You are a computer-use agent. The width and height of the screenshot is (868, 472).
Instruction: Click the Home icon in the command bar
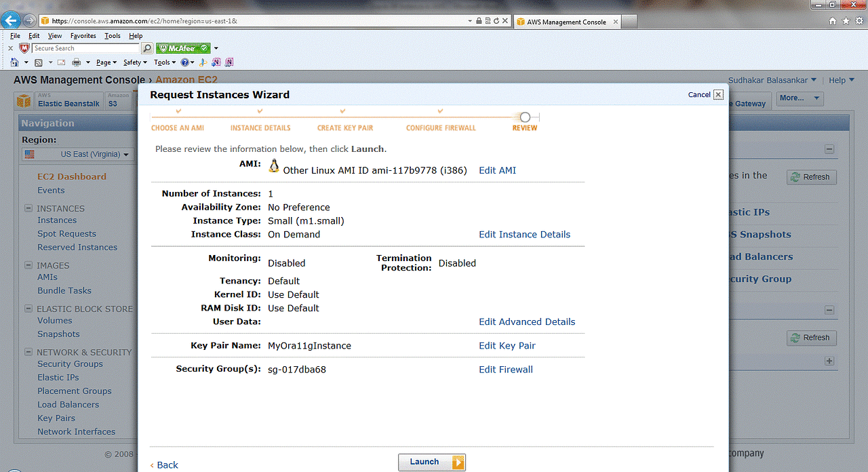(15, 62)
